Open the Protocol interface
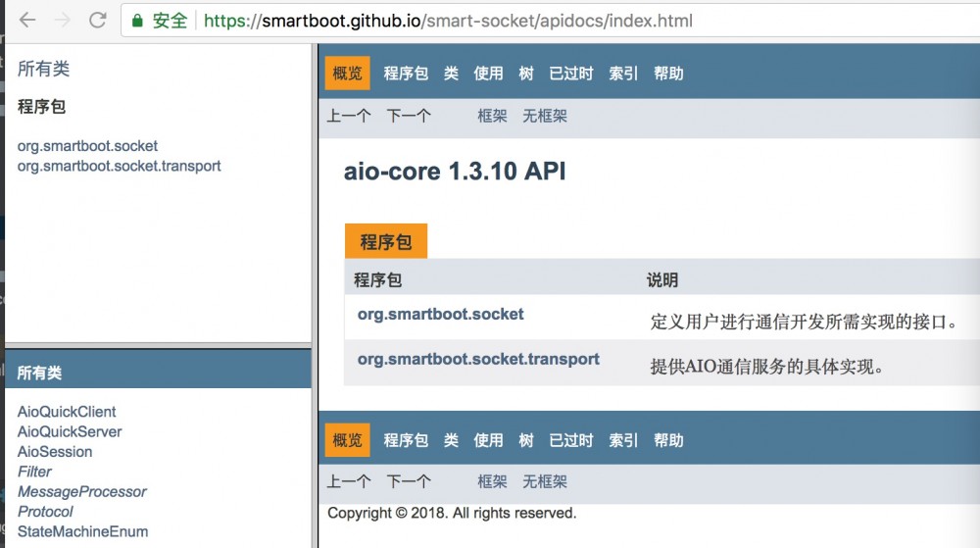The height and width of the screenshot is (548, 980). [x=45, y=512]
